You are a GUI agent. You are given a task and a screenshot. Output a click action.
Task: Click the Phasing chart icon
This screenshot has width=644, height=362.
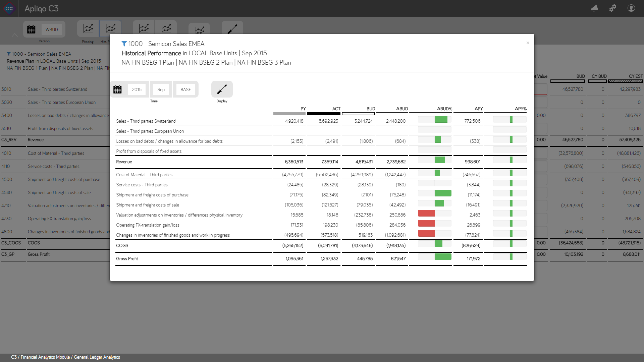pyautogui.click(x=88, y=29)
